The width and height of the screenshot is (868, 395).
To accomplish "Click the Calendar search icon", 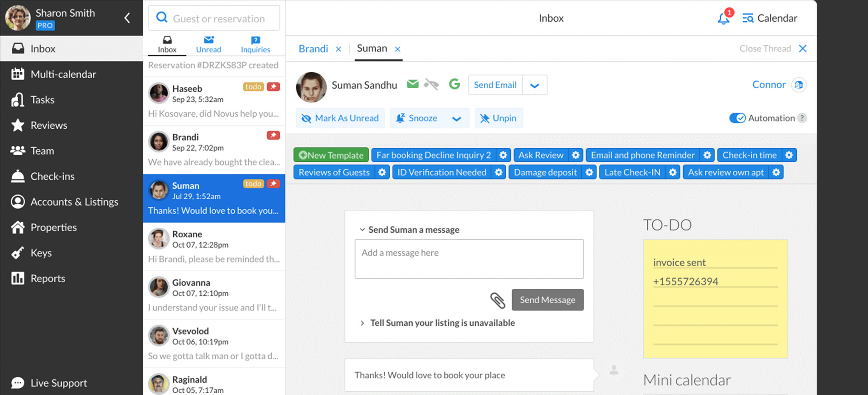I will [748, 19].
